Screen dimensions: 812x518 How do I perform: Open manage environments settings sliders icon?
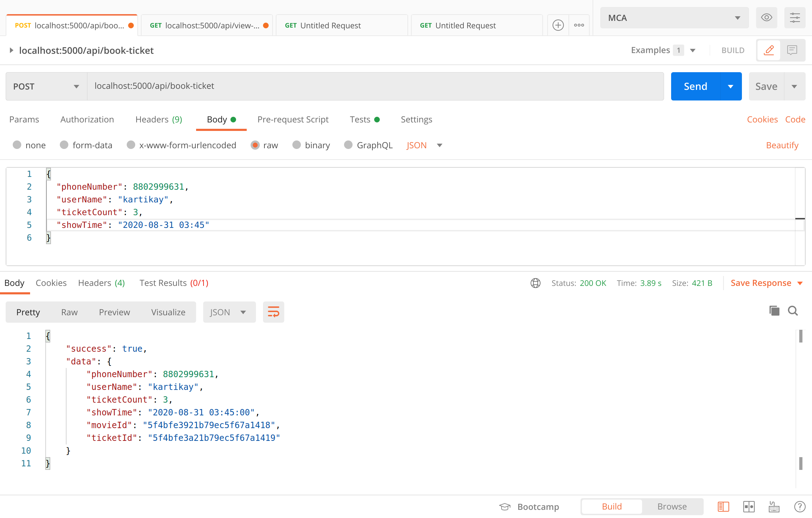[x=795, y=18]
